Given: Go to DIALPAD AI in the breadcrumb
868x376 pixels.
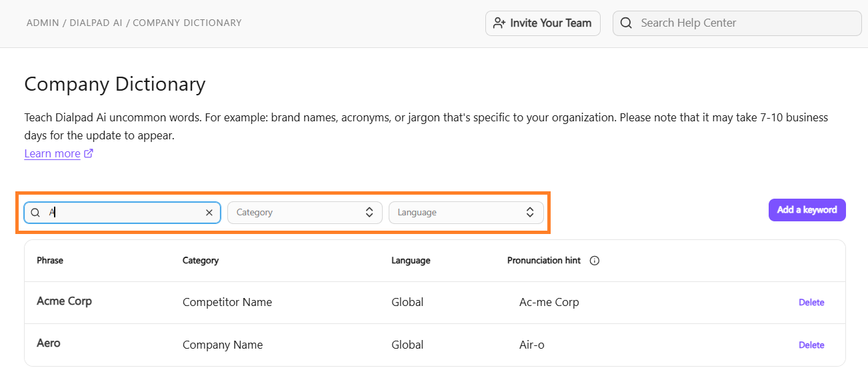Looking at the screenshot, I should 96,23.
